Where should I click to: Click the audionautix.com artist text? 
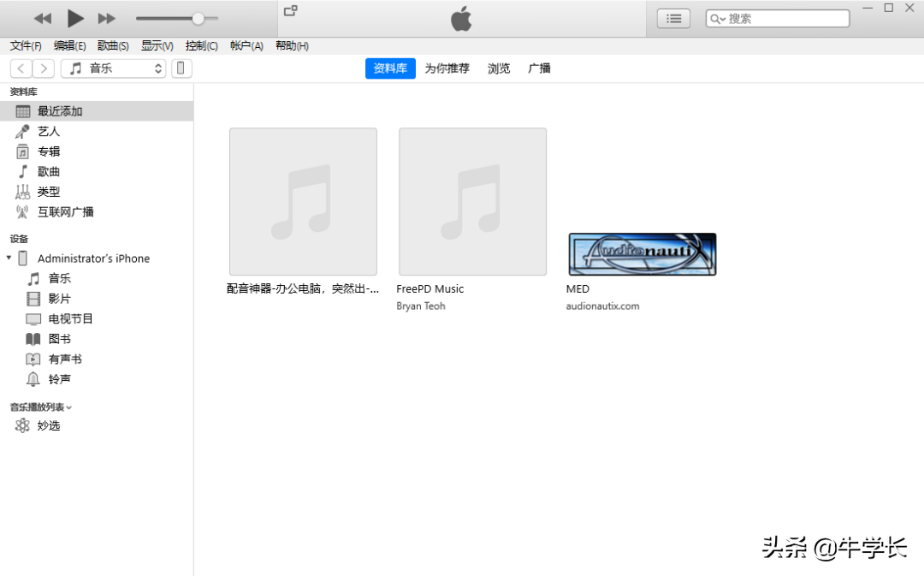coord(602,306)
